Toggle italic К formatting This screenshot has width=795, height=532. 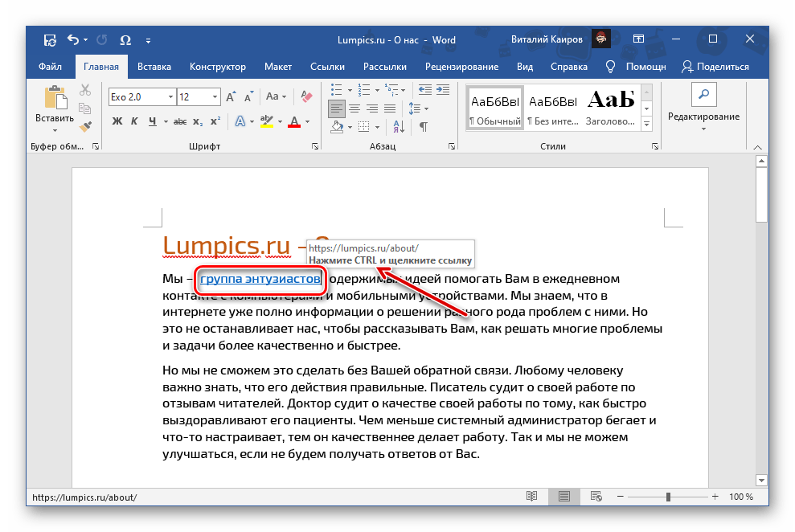point(134,121)
